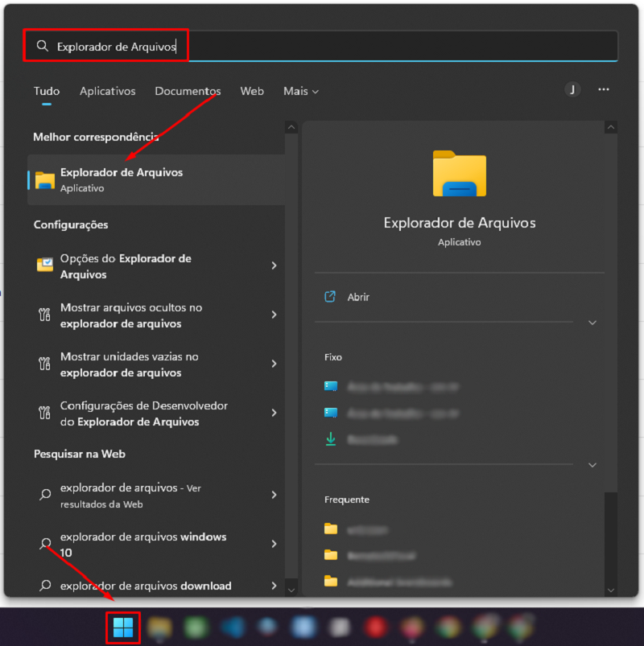The width and height of the screenshot is (644, 646).
Task: Click the second pinned desktop item icon
Action: [x=331, y=413]
